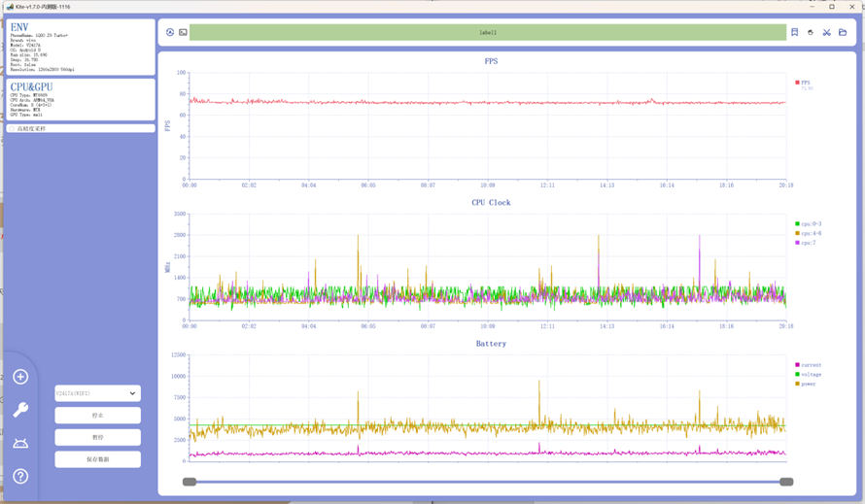
Task: Maximize the Kite window
Action: coord(832,7)
